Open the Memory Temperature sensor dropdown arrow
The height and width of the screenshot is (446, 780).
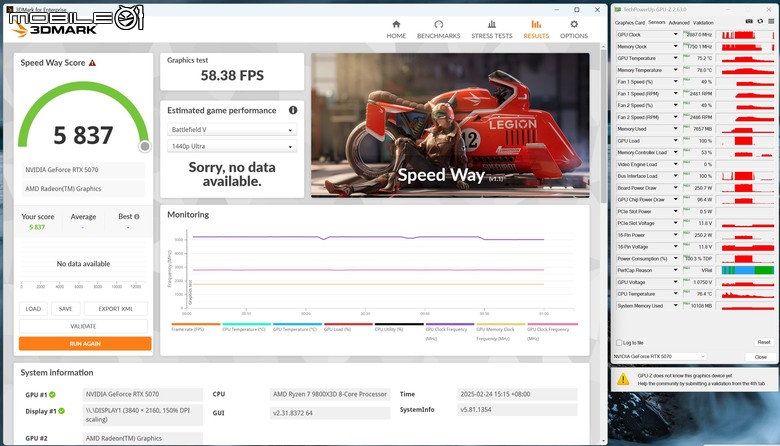[x=676, y=70]
